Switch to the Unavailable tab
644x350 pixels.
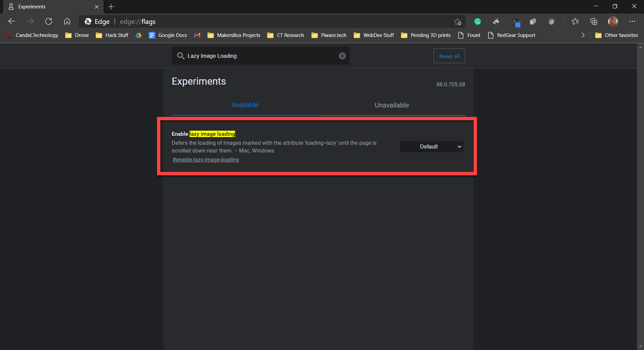click(x=392, y=105)
